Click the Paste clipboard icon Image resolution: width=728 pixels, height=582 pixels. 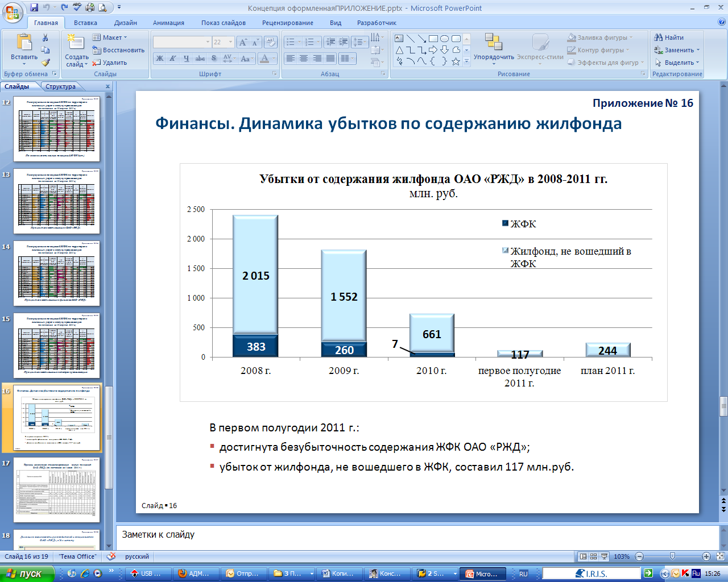24,43
